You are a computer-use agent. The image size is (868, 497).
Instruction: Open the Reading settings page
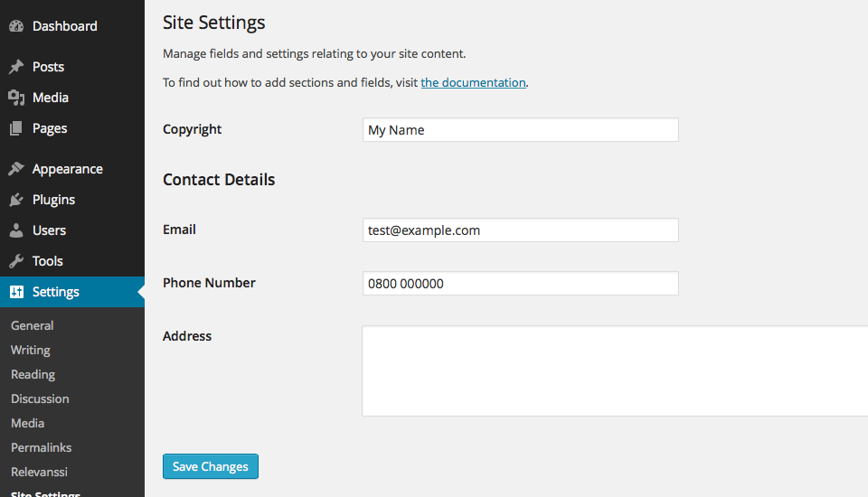click(x=33, y=374)
